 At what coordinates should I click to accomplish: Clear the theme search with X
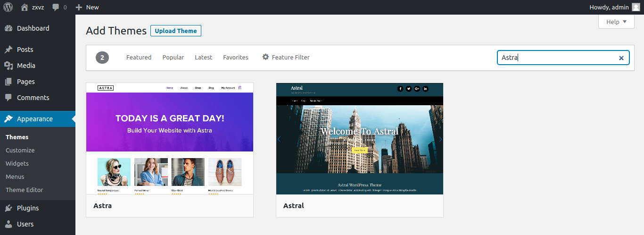point(621,58)
